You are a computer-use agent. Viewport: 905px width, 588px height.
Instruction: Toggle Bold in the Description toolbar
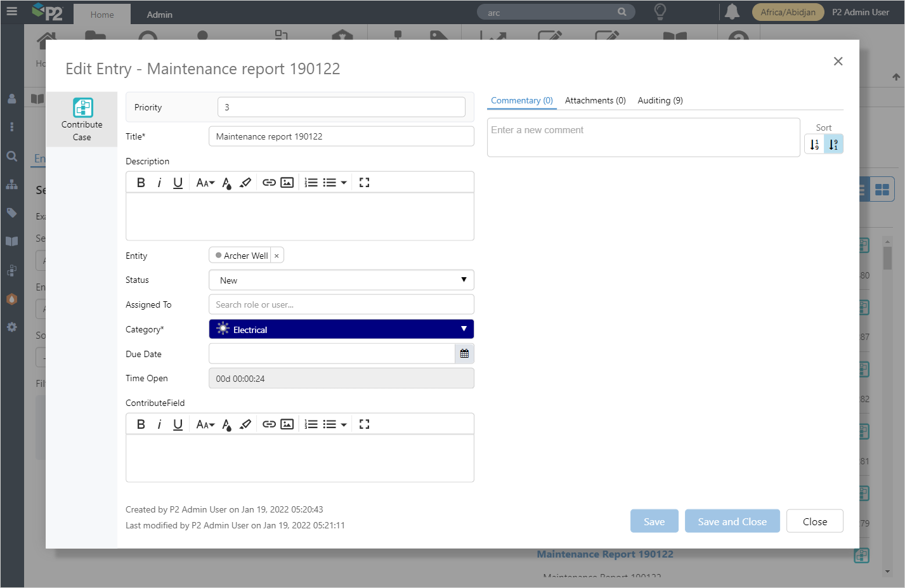(141, 183)
